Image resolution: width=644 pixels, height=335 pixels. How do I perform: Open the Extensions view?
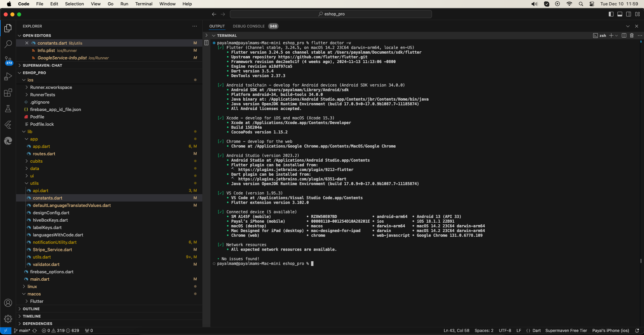pos(8,93)
